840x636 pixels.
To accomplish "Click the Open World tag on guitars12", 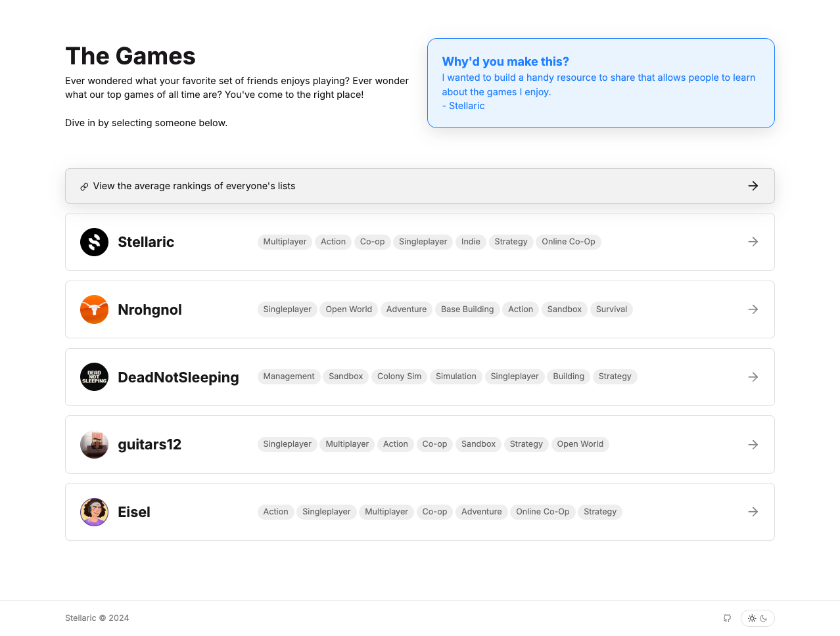I will pyautogui.click(x=580, y=444).
